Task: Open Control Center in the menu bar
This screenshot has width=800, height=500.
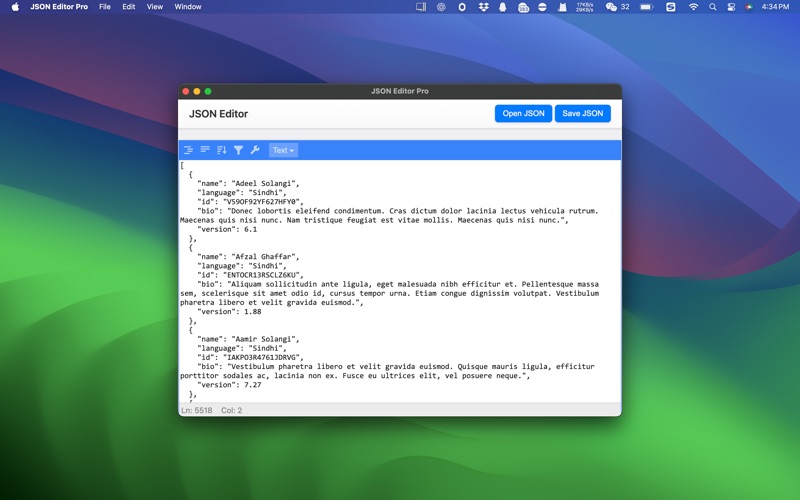Action: tap(731, 7)
